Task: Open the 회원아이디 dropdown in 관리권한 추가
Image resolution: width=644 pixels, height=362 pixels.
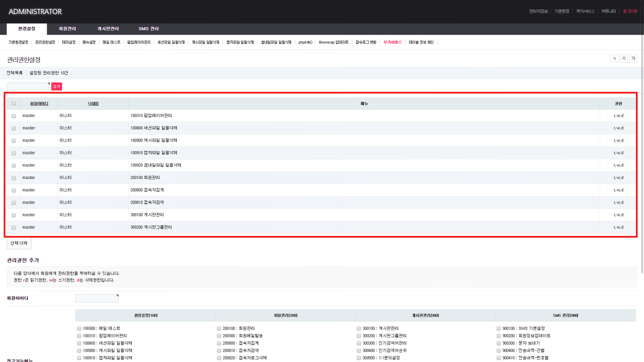Action: coord(97,298)
